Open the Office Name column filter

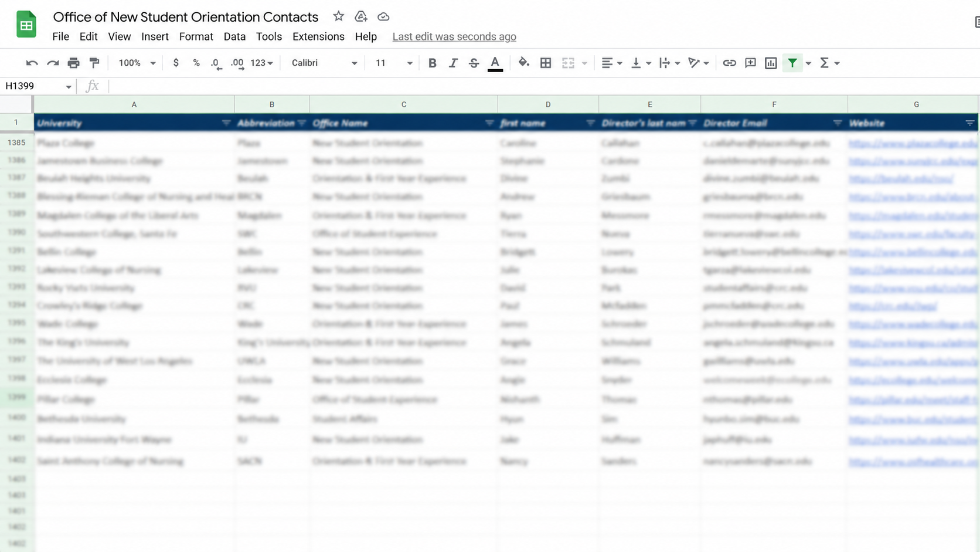(489, 123)
